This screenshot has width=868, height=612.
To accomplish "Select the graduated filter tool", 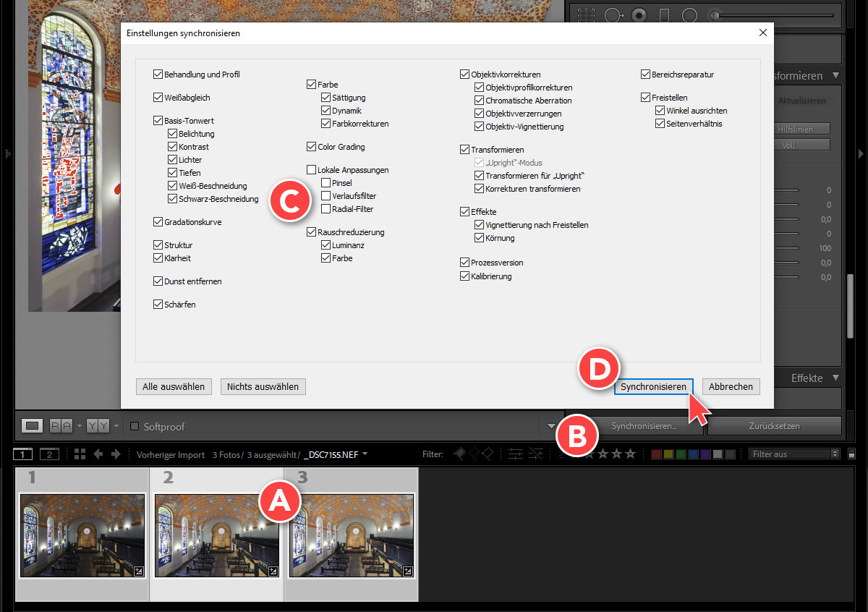I will click(x=665, y=15).
